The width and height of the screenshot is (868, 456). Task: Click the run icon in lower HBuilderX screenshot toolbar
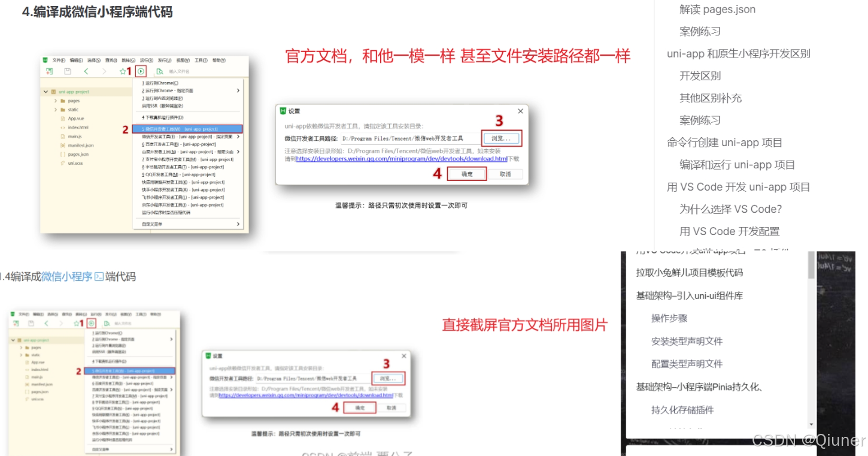click(91, 323)
